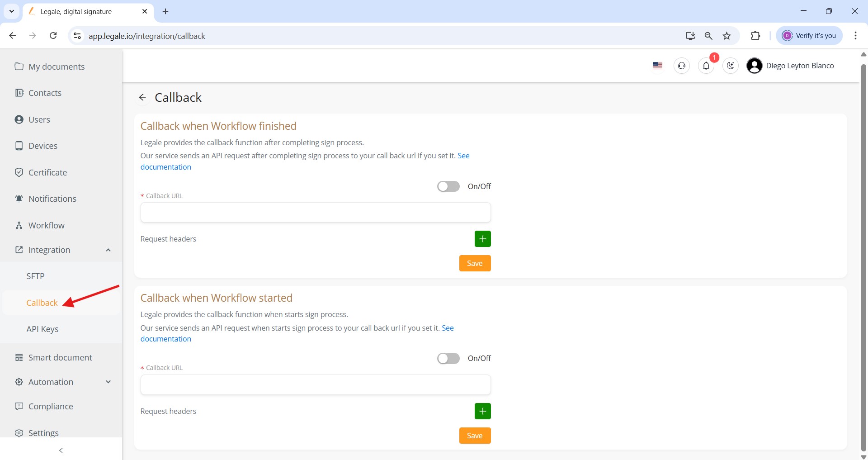Open notifications bell icon
The height and width of the screenshot is (460, 868).
coord(706,66)
